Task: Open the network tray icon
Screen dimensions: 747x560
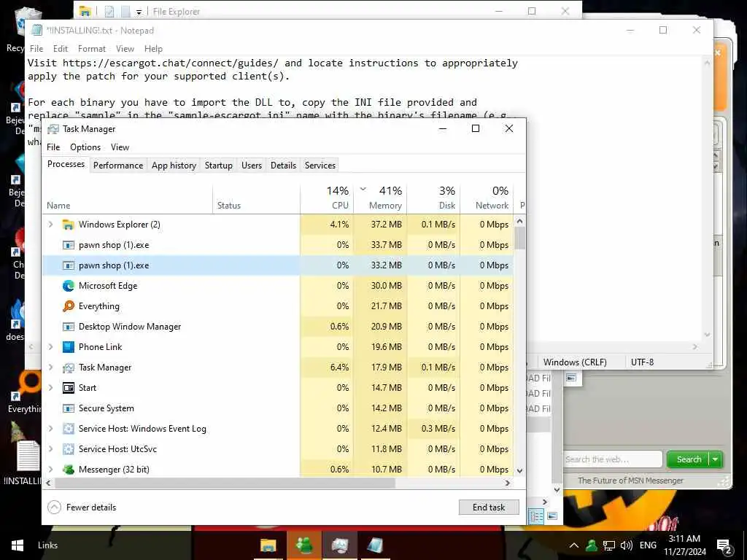Action: [609, 545]
